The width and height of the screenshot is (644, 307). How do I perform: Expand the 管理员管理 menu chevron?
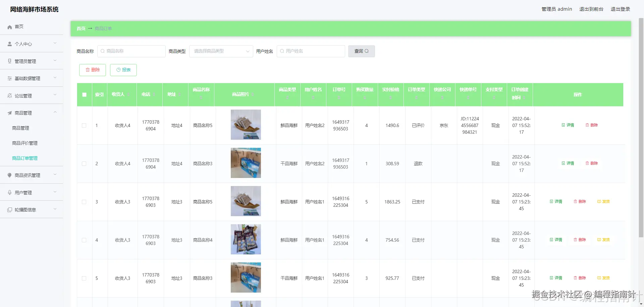(x=55, y=60)
